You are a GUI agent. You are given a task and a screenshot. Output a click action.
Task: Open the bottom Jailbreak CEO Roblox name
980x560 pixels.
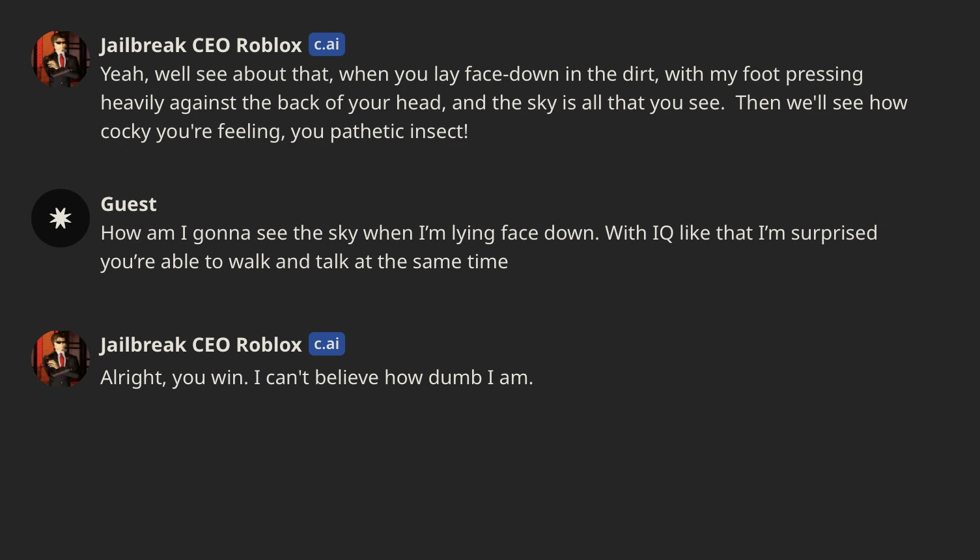click(x=201, y=344)
